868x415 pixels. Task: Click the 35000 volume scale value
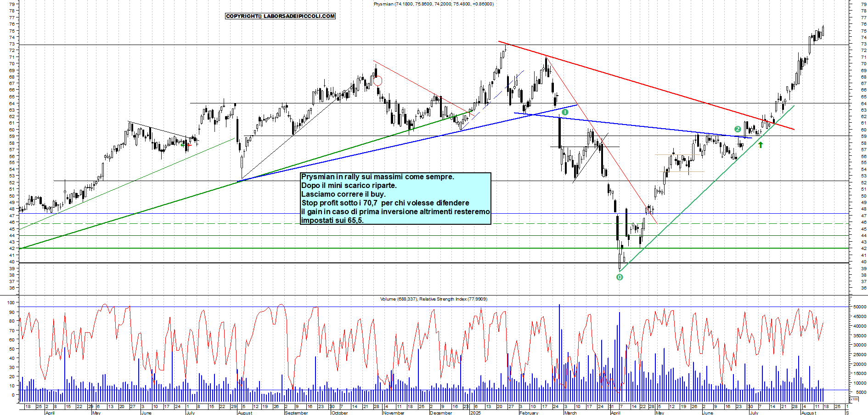pos(860,336)
